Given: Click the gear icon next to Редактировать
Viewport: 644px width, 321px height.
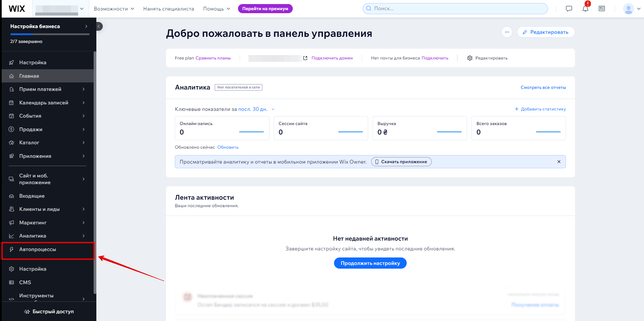Looking at the screenshot, I should pyautogui.click(x=470, y=58).
